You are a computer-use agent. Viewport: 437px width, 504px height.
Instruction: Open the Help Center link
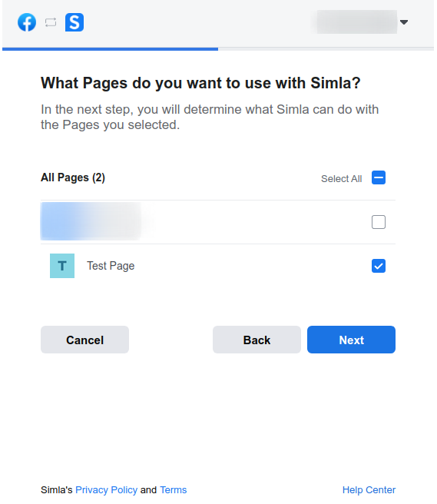coord(369,490)
